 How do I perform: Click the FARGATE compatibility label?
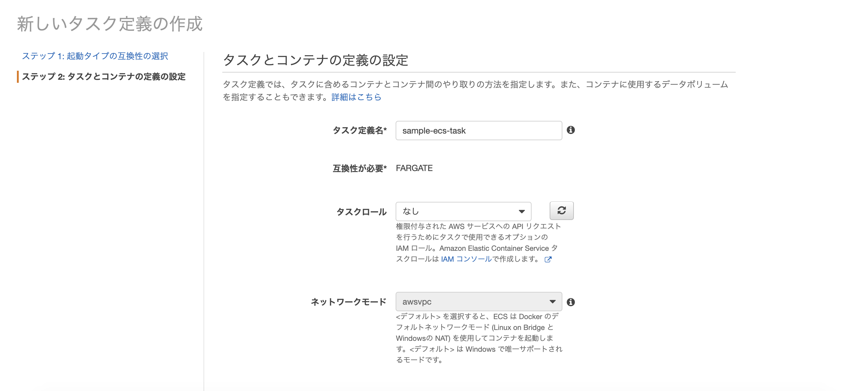pyautogui.click(x=414, y=168)
